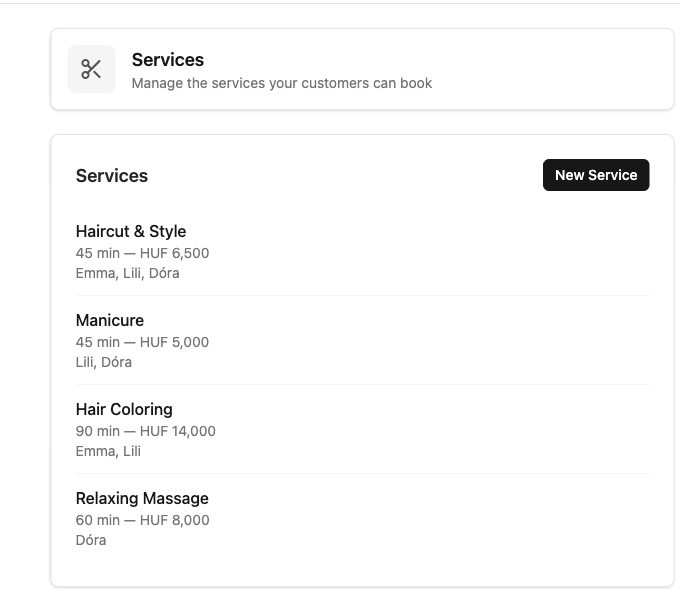This screenshot has width=680, height=600.
Task: Click the '90 min — HUF 14,000' text
Action: coord(146,431)
